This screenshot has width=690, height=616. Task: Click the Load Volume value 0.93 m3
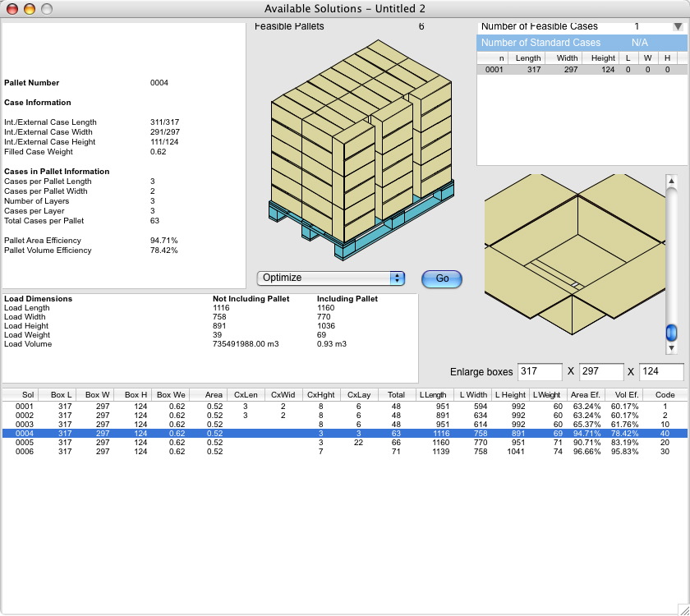(x=331, y=344)
